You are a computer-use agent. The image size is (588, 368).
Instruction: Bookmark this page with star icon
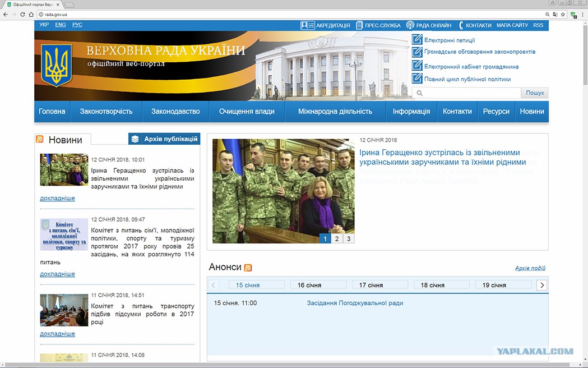coord(563,14)
